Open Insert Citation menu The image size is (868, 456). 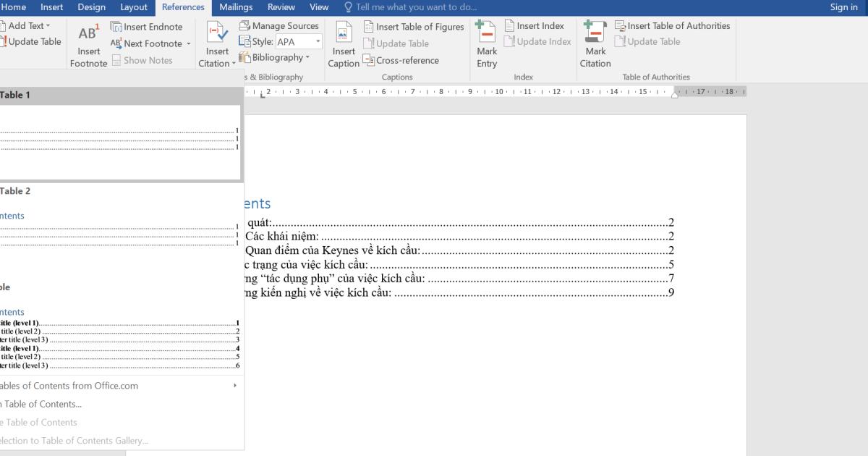click(x=217, y=45)
